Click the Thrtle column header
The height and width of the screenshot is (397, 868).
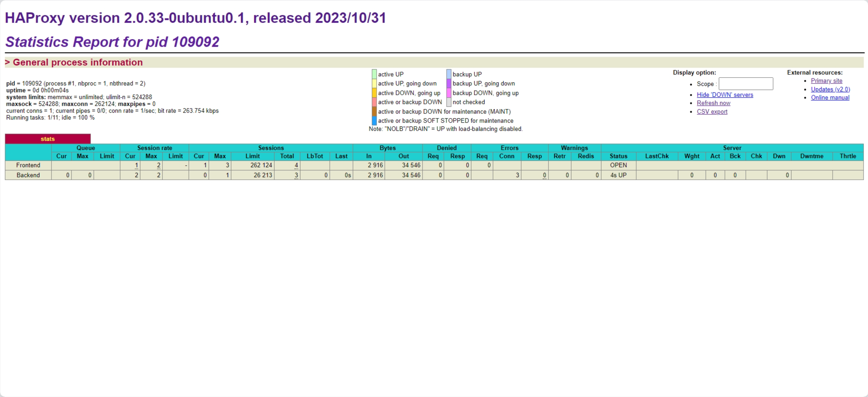(x=848, y=156)
